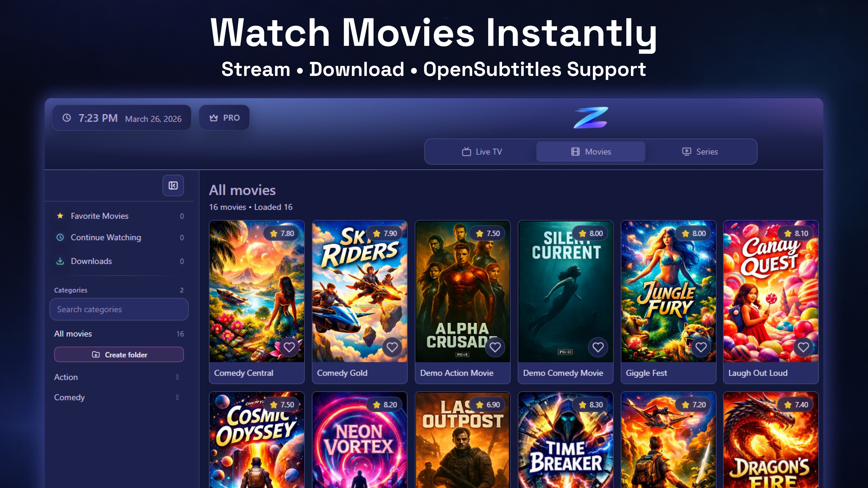Viewport: 868px width, 488px height.
Task: Select All movies category
Action: pyautogui.click(x=119, y=334)
